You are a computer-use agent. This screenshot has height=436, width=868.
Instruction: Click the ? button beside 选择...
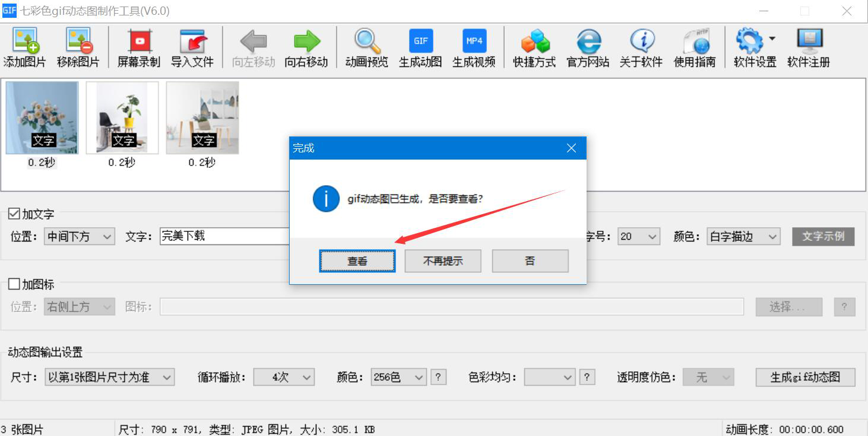pyautogui.click(x=844, y=307)
